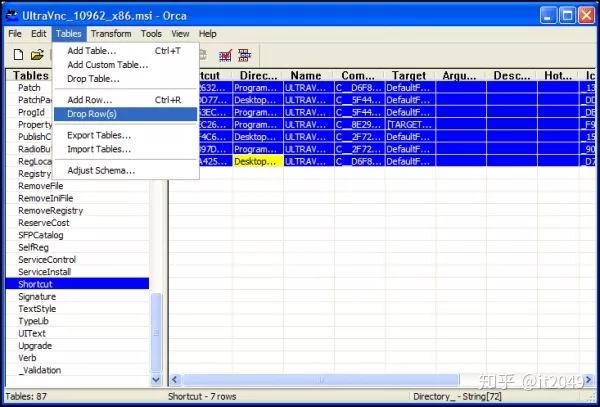Click Add Custom Table... in the menu
The width and height of the screenshot is (600, 407).
click(107, 65)
